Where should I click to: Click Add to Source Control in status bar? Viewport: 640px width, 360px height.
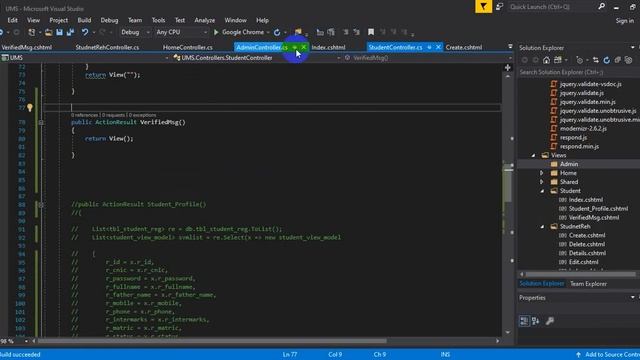coord(608,354)
